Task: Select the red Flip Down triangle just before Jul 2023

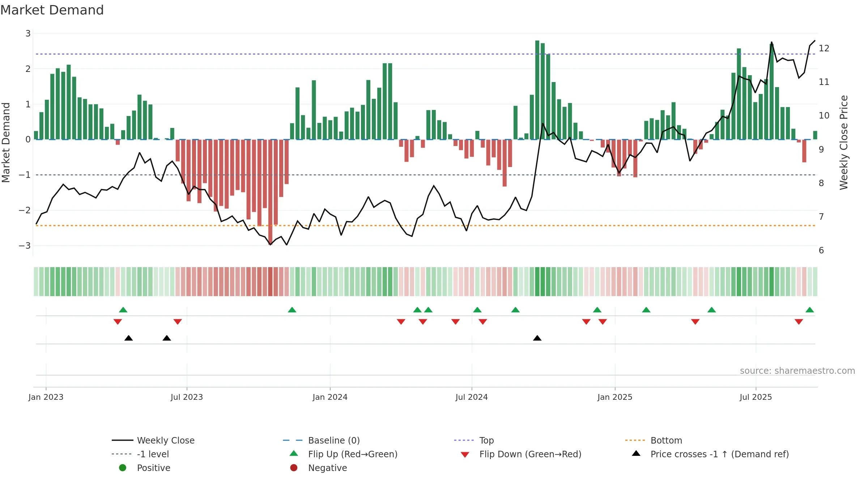Action: tap(178, 322)
